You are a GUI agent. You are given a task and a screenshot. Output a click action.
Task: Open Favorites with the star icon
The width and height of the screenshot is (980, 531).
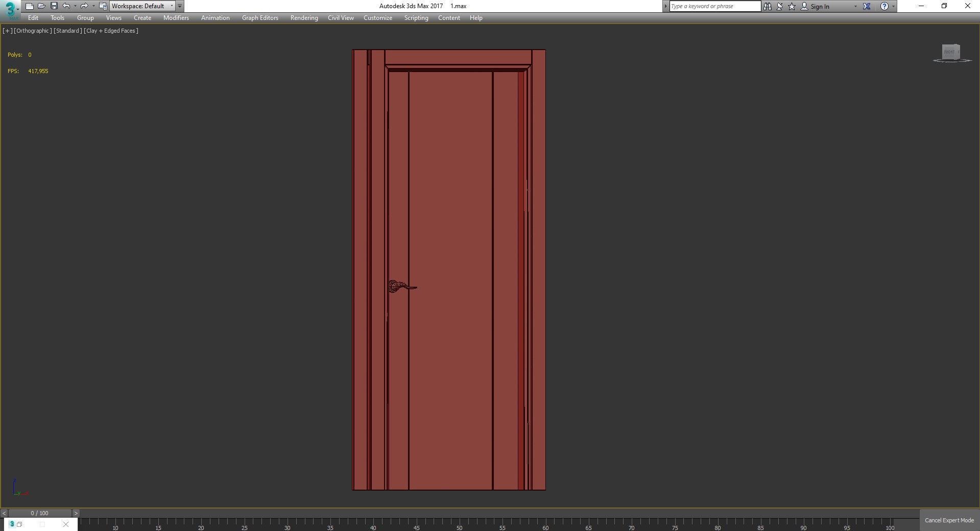click(792, 6)
